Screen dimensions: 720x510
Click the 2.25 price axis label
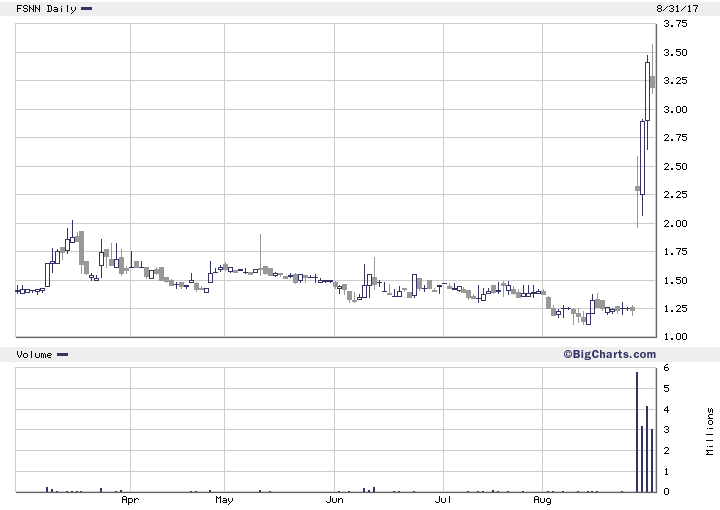[x=675, y=195]
